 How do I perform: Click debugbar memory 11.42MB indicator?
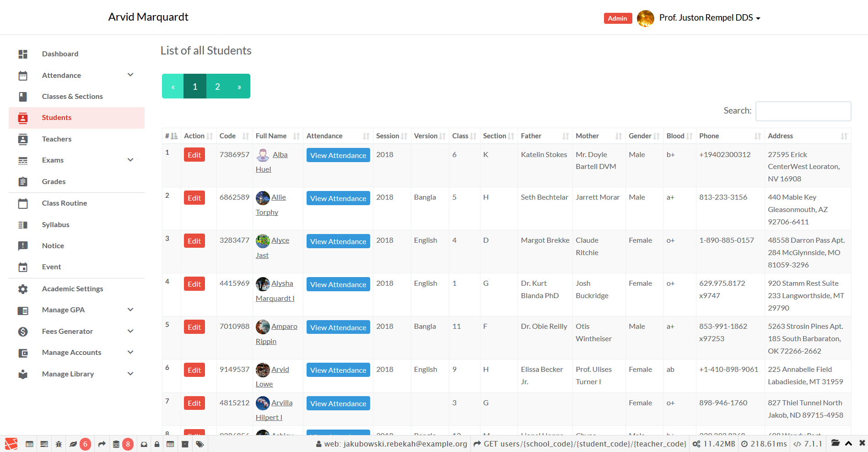714,444
